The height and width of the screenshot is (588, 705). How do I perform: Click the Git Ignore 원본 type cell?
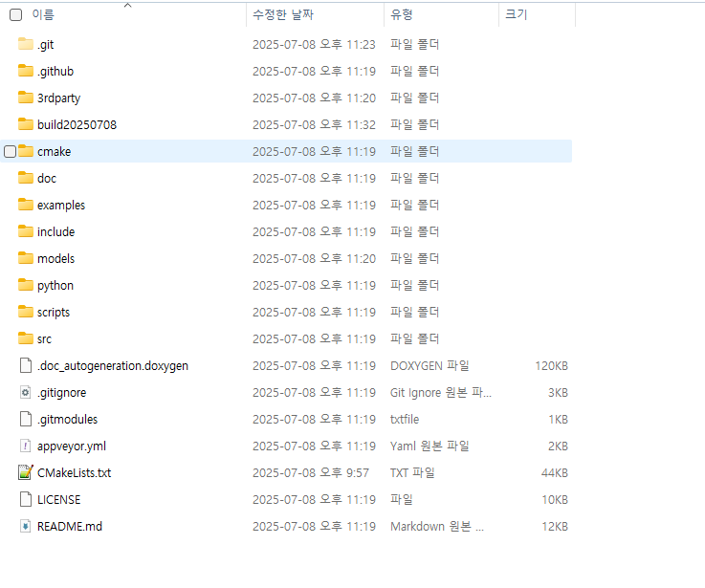pyautogui.click(x=441, y=392)
